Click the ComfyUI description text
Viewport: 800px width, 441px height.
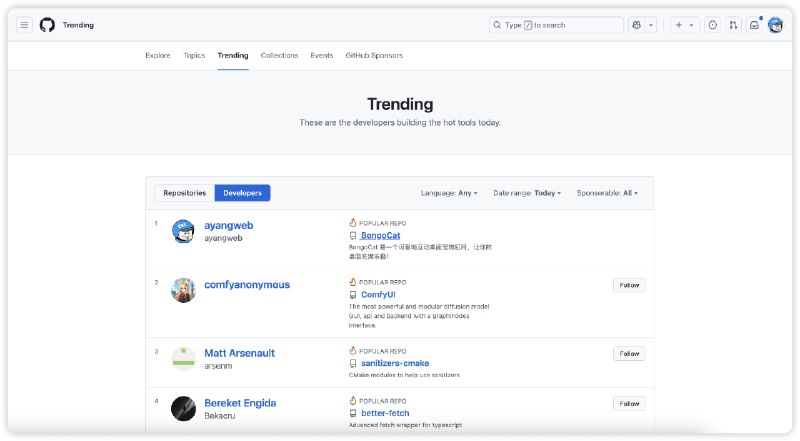click(x=419, y=316)
